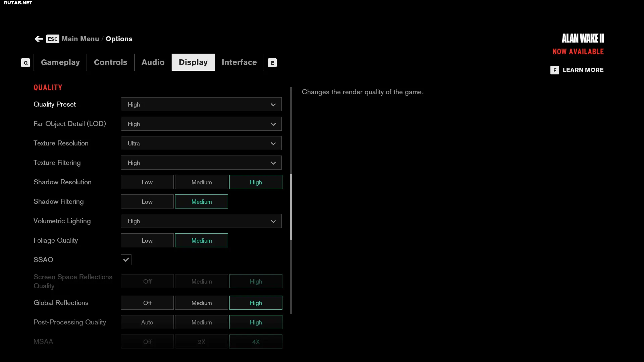Screen dimensions: 644x362
Task: Set Shadow Filtering to Medium
Action: (202, 201)
